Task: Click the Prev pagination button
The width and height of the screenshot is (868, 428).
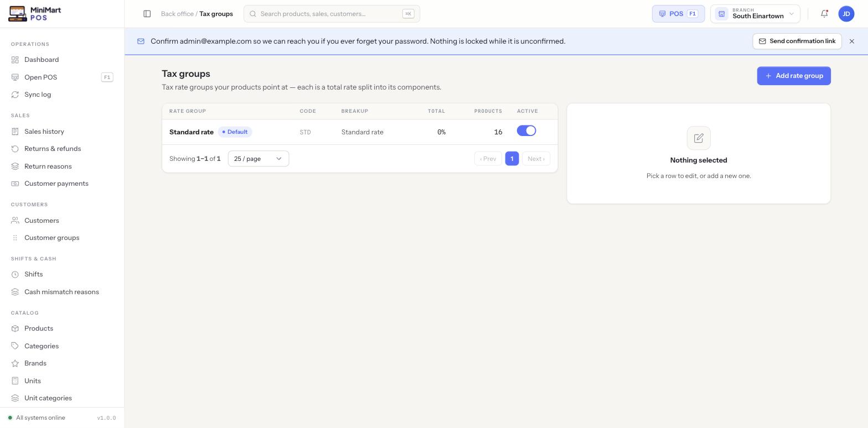Action: click(488, 159)
